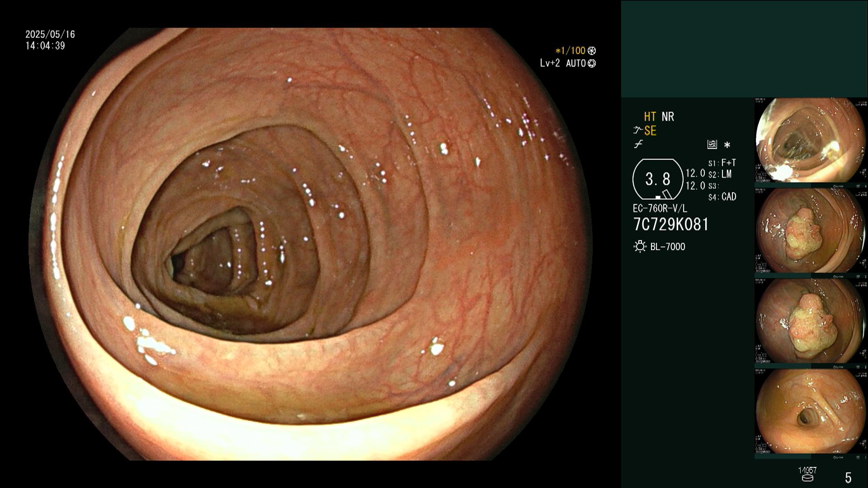Click the tone curve icon below SE
This screenshot has width=868, height=488.
[638, 145]
